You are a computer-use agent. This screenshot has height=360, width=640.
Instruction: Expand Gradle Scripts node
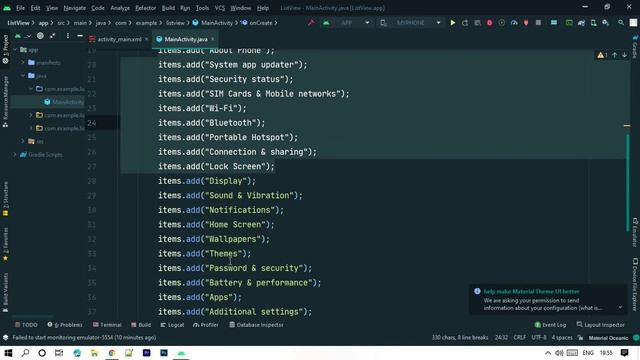pyautogui.click(x=15, y=155)
